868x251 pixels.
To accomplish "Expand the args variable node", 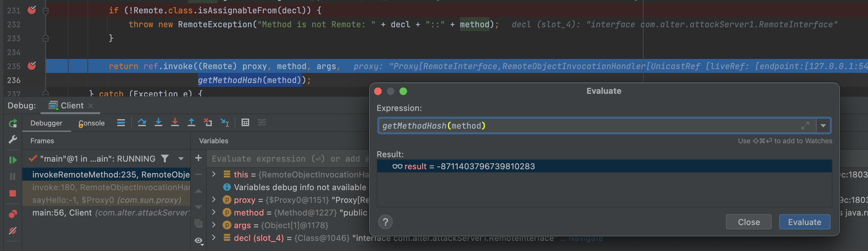I will coord(214,225).
